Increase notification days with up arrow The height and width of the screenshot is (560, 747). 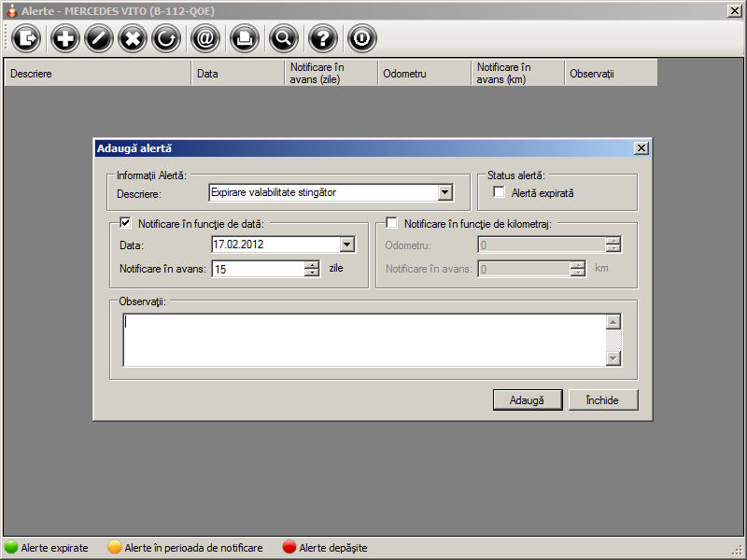tap(312, 265)
